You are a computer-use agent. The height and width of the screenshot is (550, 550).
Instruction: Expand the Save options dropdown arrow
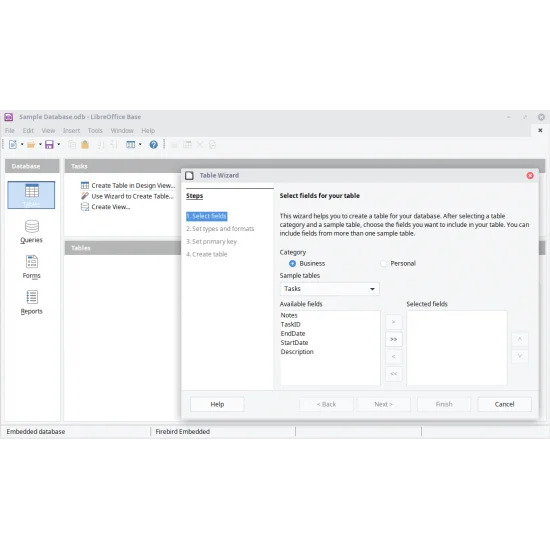(58, 145)
